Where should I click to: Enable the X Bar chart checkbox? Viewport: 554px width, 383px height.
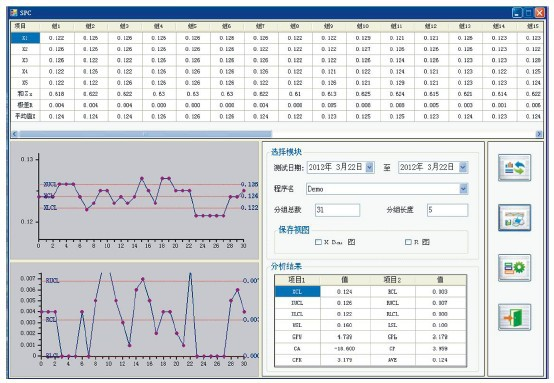(x=318, y=242)
